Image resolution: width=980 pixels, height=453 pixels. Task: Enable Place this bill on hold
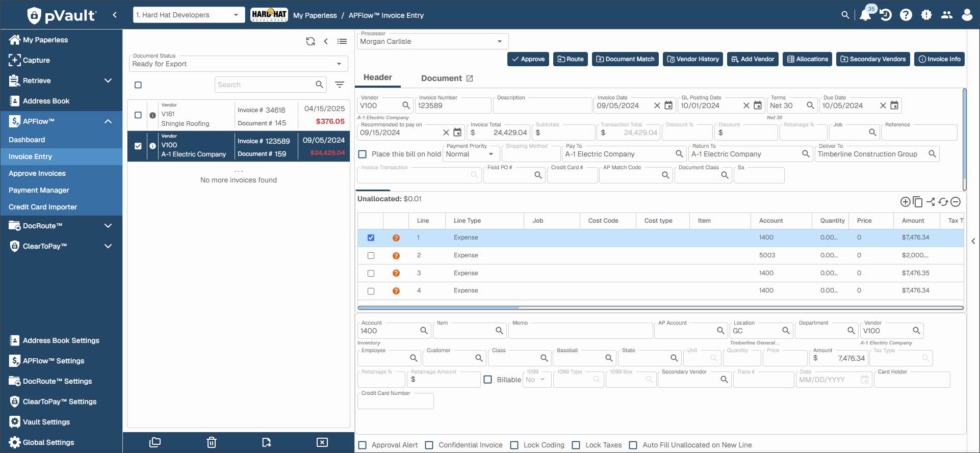363,154
